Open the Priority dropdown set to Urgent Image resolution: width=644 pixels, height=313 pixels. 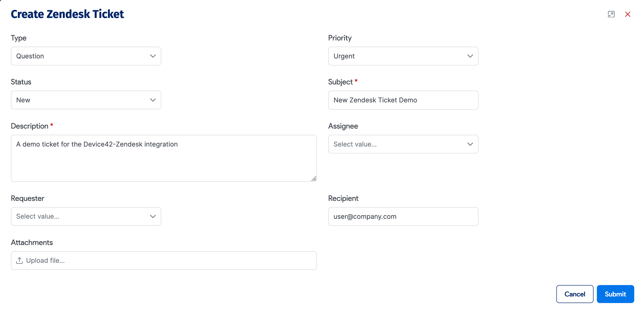pyautogui.click(x=403, y=56)
